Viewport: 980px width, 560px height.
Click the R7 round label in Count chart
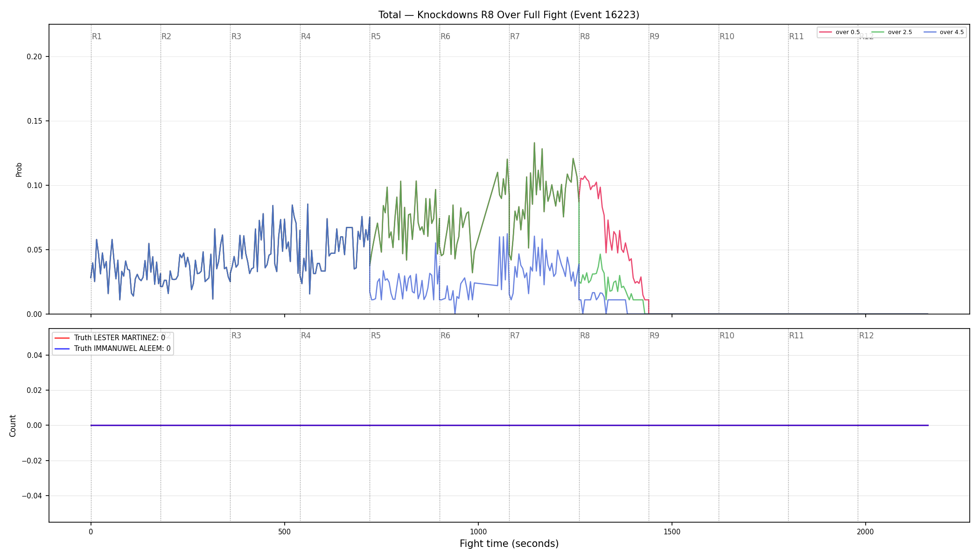pyautogui.click(x=515, y=336)
